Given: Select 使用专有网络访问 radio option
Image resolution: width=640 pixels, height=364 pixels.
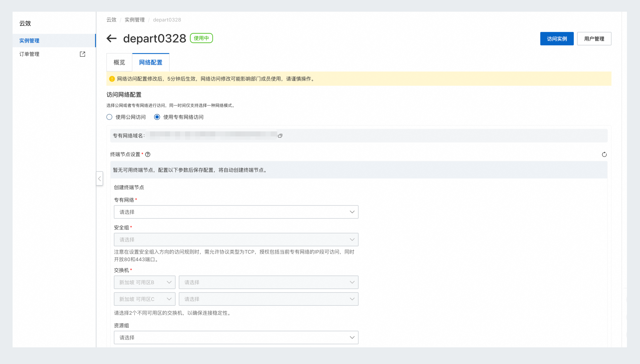Looking at the screenshot, I should tap(157, 117).
